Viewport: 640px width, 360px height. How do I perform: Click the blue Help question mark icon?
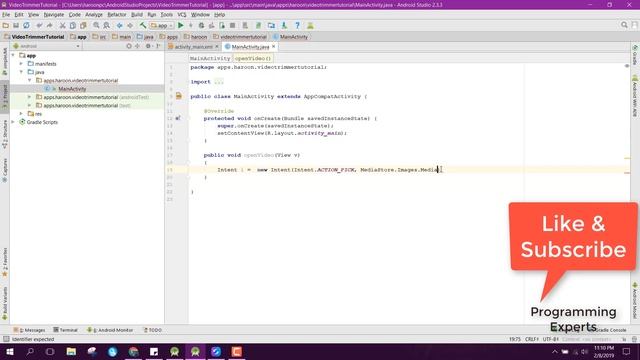[297, 25]
